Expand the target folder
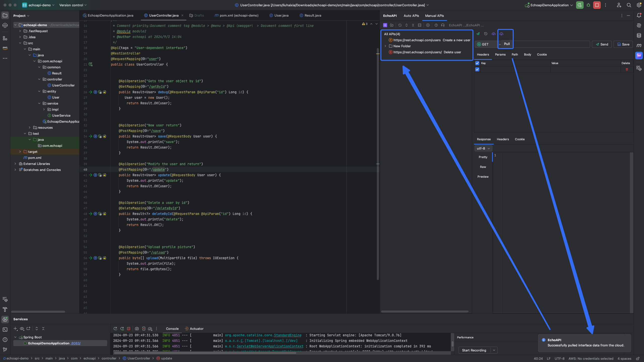The image size is (644, 362). (20, 152)
